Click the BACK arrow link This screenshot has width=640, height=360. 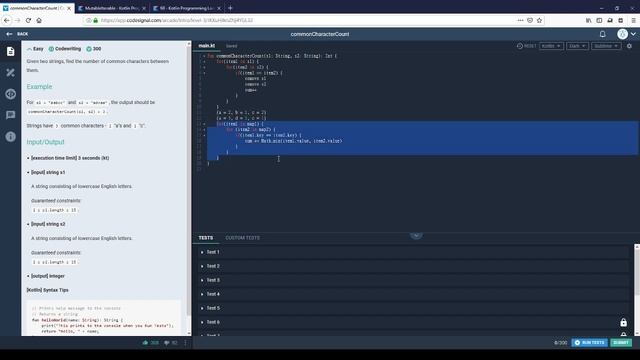[17, 34]
